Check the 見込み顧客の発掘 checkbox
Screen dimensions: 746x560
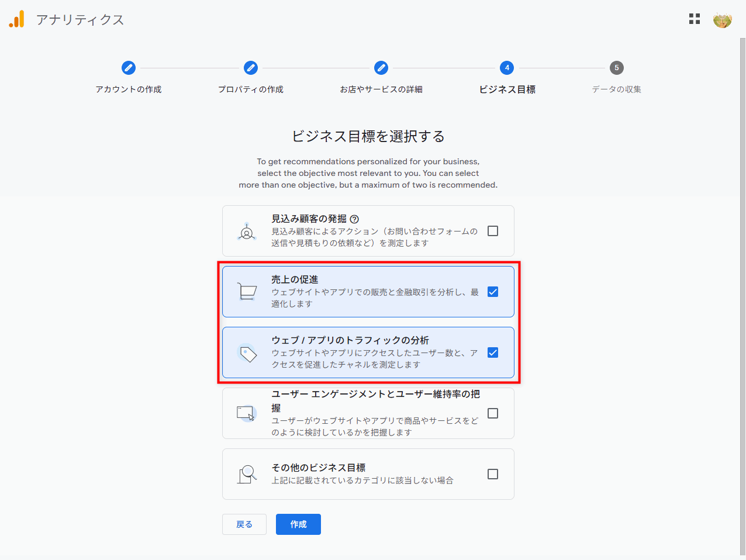pyautogui.click(x=493, y=231)
